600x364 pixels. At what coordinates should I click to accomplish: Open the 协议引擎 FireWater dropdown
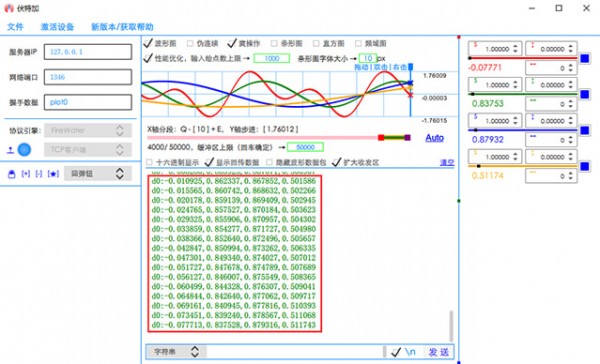(88, 131)
